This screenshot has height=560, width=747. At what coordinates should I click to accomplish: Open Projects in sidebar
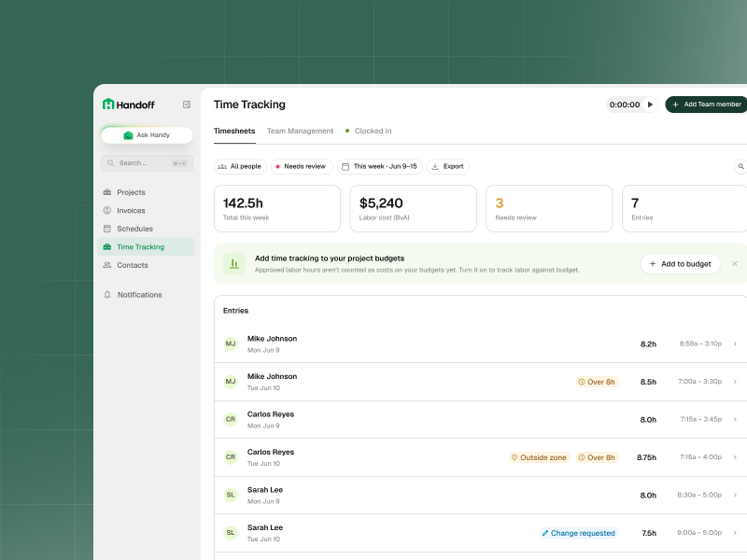[x=147, y=192]
